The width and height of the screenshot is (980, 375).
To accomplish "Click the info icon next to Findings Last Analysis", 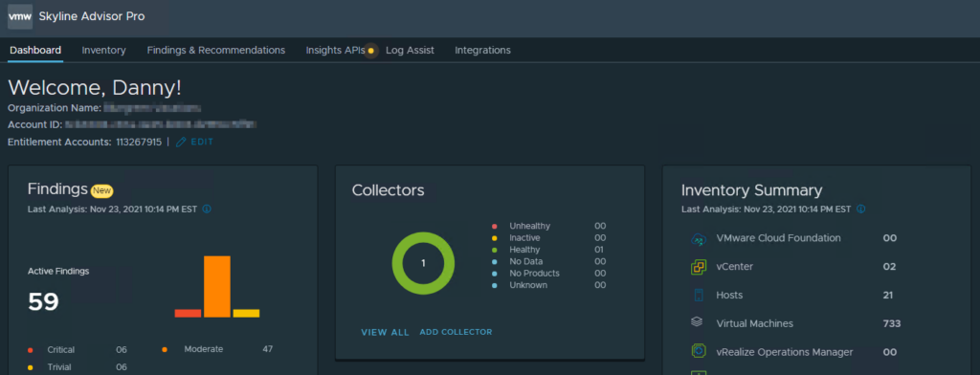I will tap(207, 210).
